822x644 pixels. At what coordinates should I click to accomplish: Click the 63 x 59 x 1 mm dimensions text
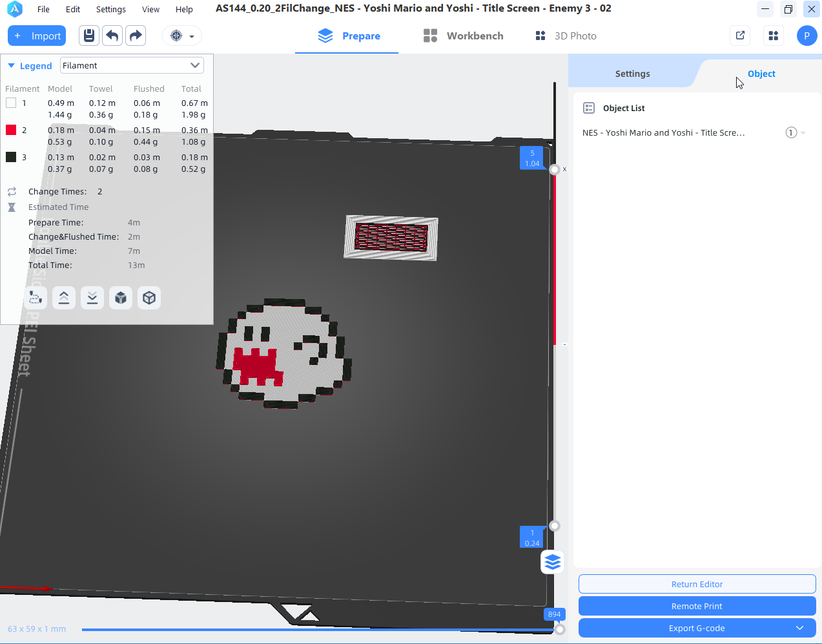pos(37,628)
